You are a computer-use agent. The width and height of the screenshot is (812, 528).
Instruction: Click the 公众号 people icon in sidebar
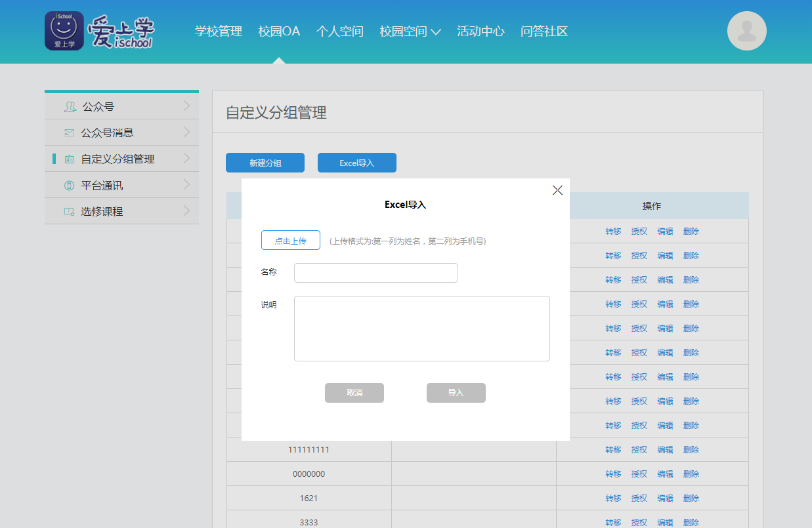coord(70,106)
